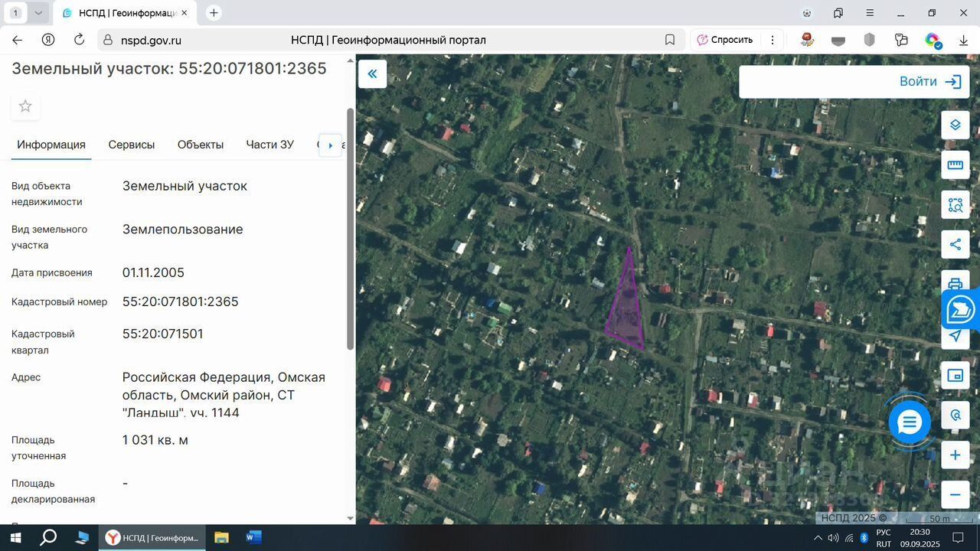This screenshot has height=551, width=980.
Task: Open Word from the taskbar
Action: pyautogui.click(x=253, y=537)
